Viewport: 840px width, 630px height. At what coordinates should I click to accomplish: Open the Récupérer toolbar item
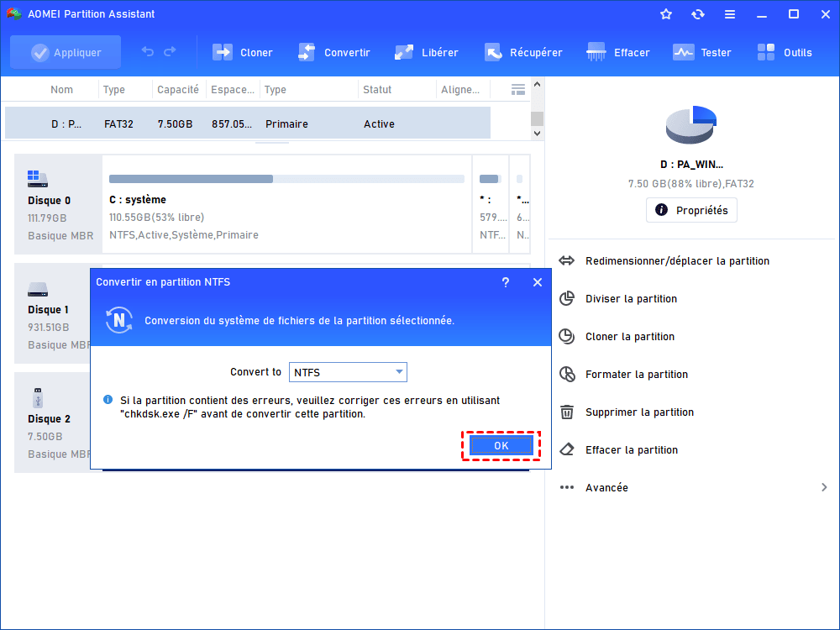tap(523, 52)
